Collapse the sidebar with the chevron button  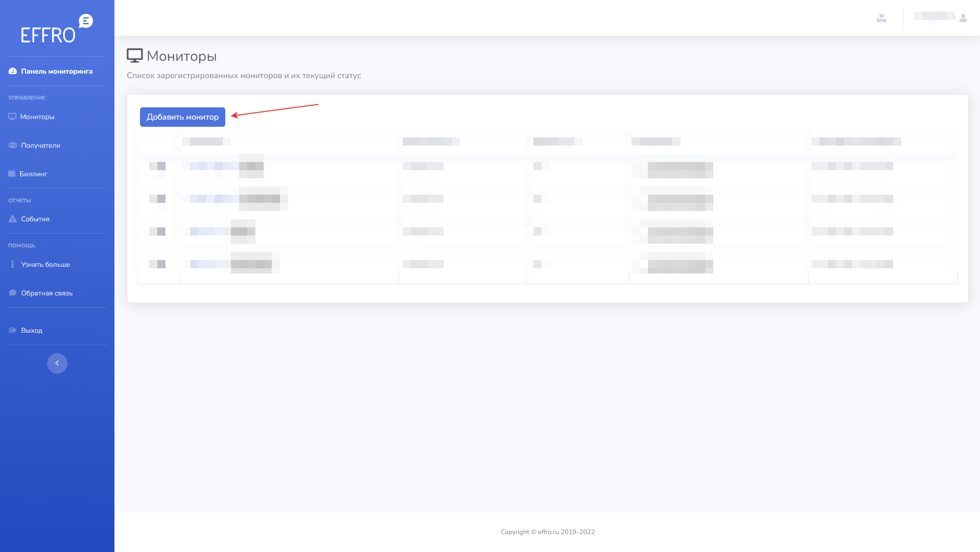(57, 363)
